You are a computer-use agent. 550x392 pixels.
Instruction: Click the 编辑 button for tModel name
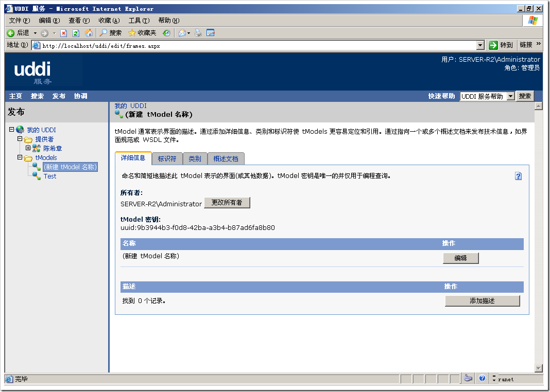click(x=460, y=258)
